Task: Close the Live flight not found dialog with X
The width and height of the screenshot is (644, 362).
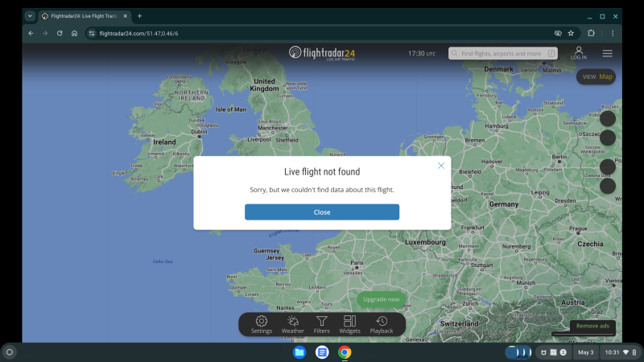Action: 440,166
